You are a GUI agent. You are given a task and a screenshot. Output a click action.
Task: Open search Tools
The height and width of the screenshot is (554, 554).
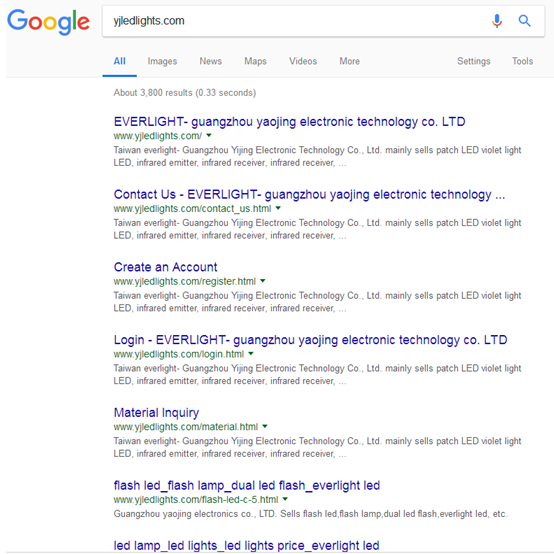522,61
